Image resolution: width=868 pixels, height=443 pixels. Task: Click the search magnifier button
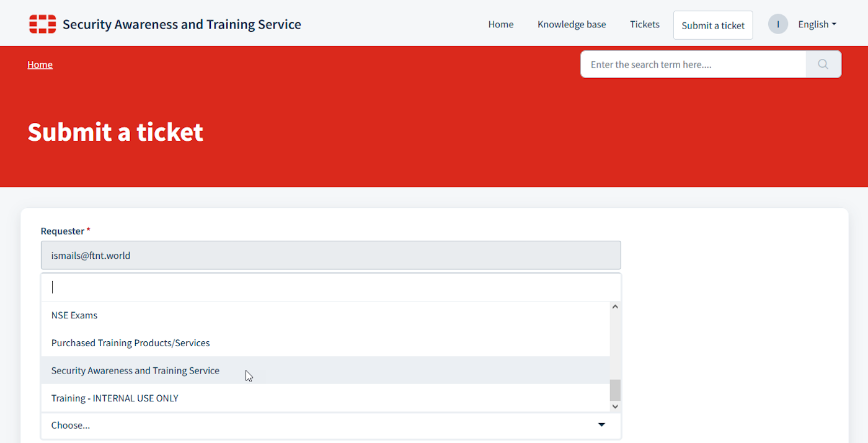[x=823, y=64]
